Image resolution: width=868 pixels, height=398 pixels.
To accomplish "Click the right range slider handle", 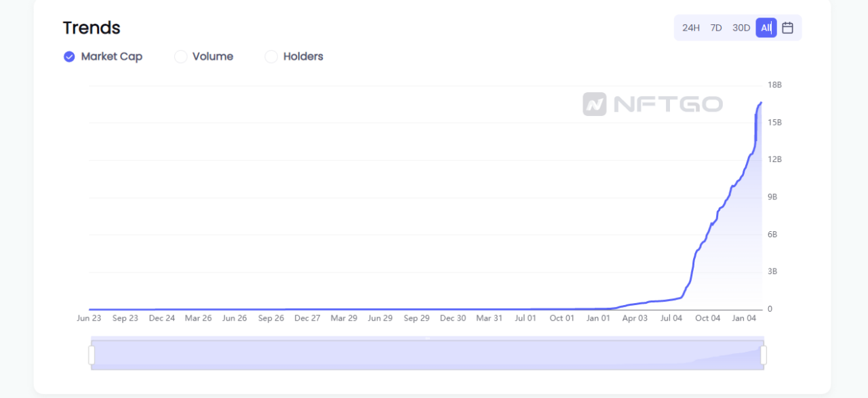I will [764, 355].
